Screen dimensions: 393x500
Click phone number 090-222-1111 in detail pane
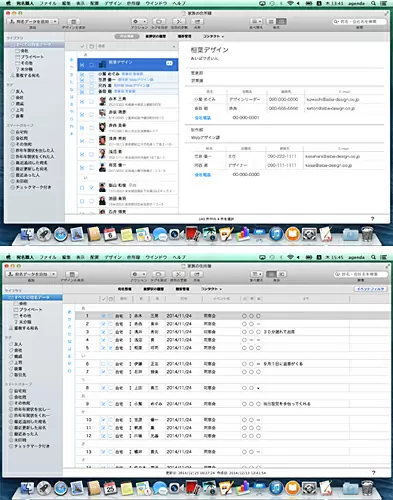[x=282, y=156]
